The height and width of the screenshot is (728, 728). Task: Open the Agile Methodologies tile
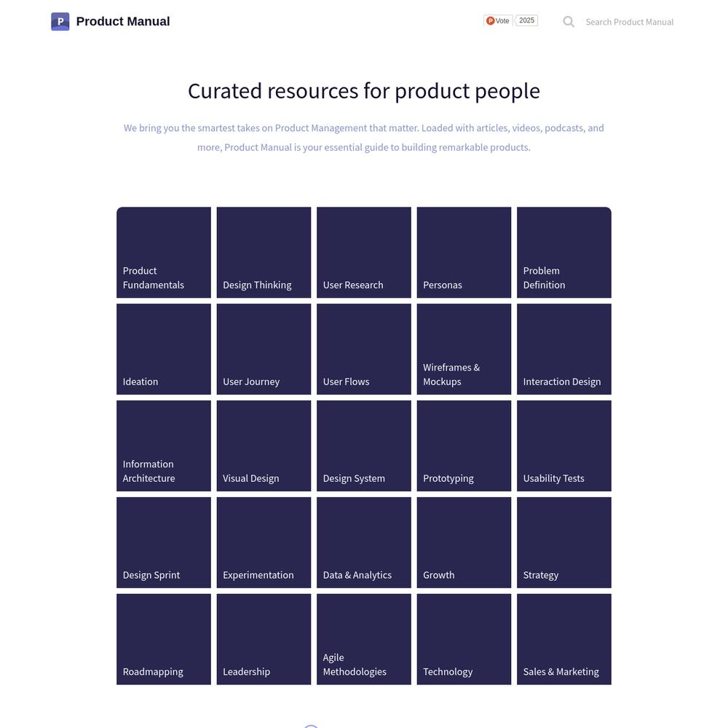pyautogui.click(x=364, y=639)
